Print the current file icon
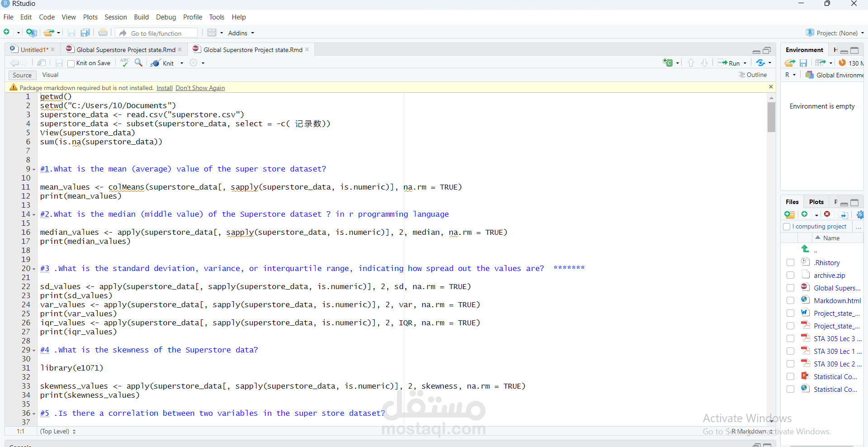 (103, 33)
